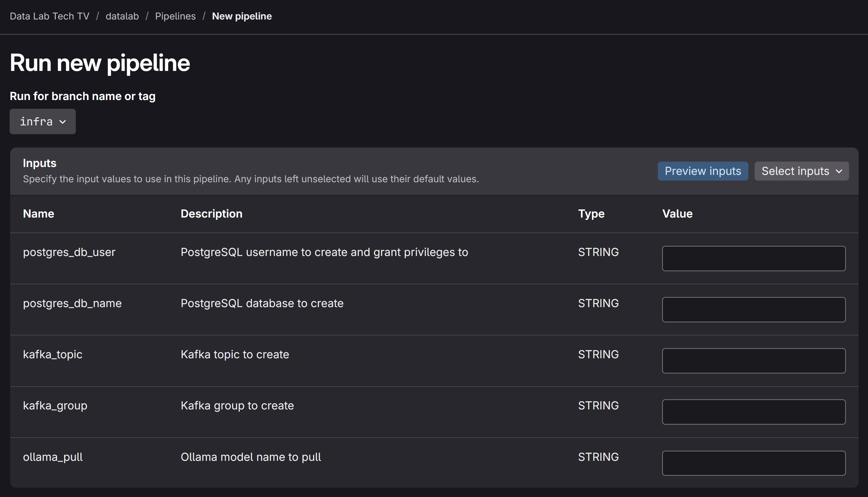Click New pipeline breadcrumb item
The image size is (868, 497).
click(242, 16)
